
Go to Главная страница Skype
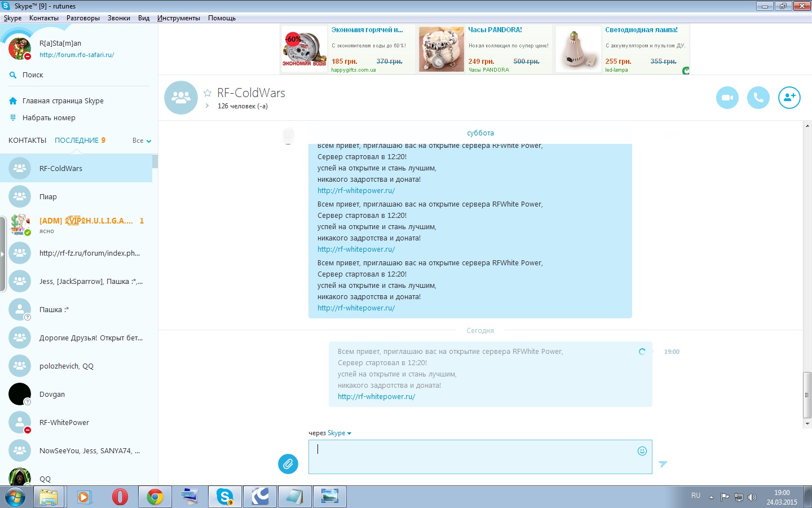[63, 101]
